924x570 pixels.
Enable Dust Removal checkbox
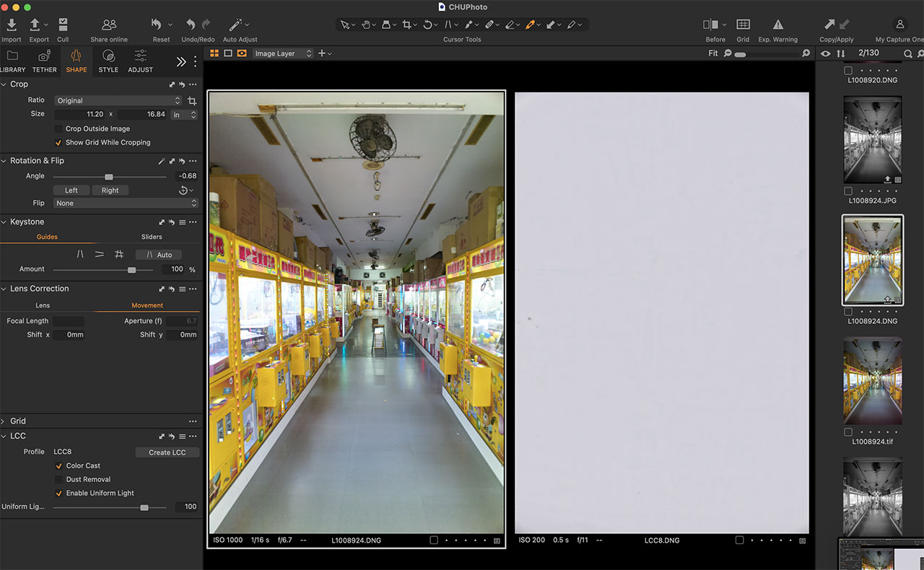click(59, 479)
